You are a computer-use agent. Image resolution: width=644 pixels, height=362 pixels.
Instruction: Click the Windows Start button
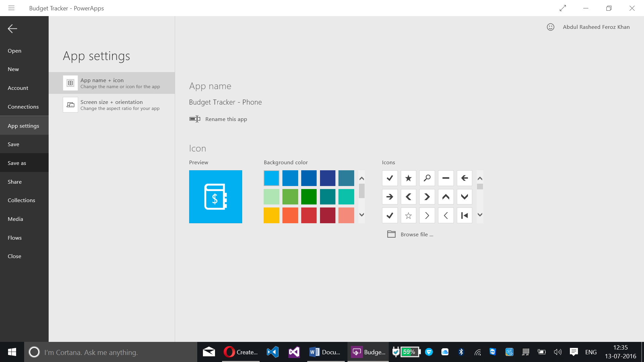12,352
